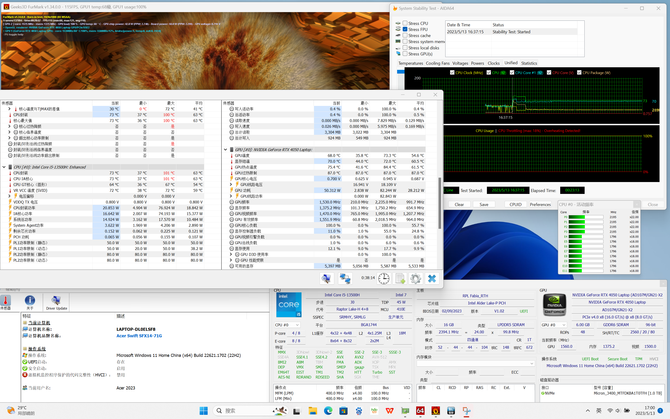Open the Clocks tab
670x419 pixels.
tap(494, 63)
